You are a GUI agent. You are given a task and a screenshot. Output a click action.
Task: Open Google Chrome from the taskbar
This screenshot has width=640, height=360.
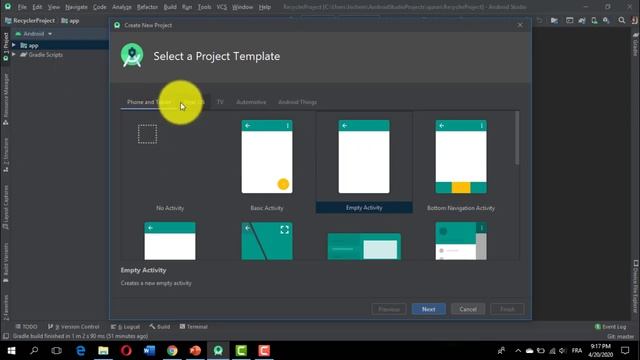tap(172, 351)
